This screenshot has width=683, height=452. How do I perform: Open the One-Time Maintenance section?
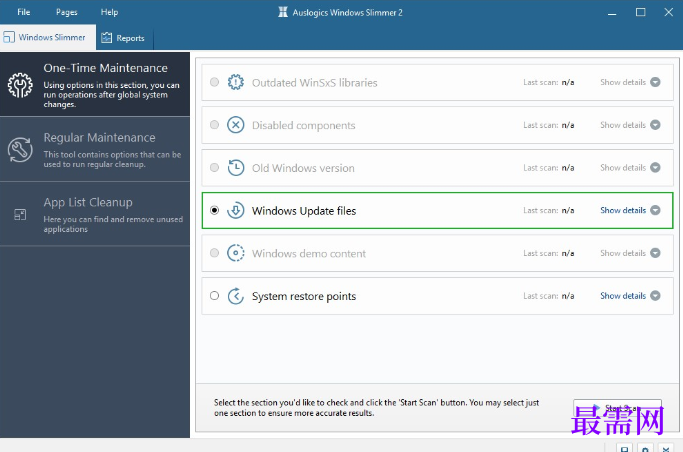coord(95,84)
